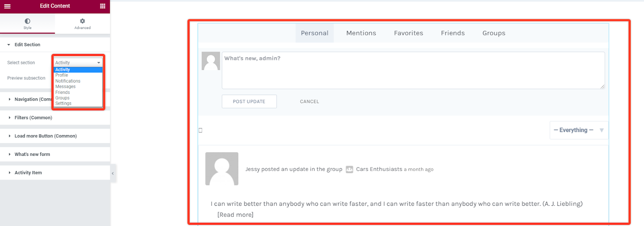Viewport: 644px width, 226px height.
Task: Open the Mentions activity tab
Action: tap(361, 33)
